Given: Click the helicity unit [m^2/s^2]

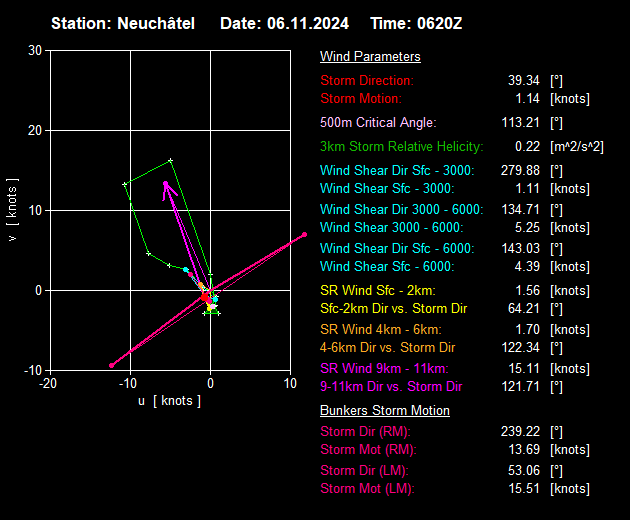Looking at the screenshot, I should 577,147.
